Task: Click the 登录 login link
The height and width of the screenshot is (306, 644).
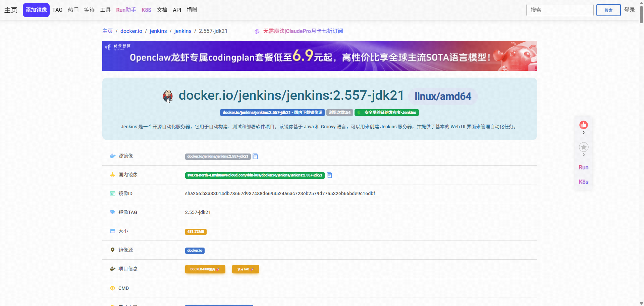Action: 630,10
